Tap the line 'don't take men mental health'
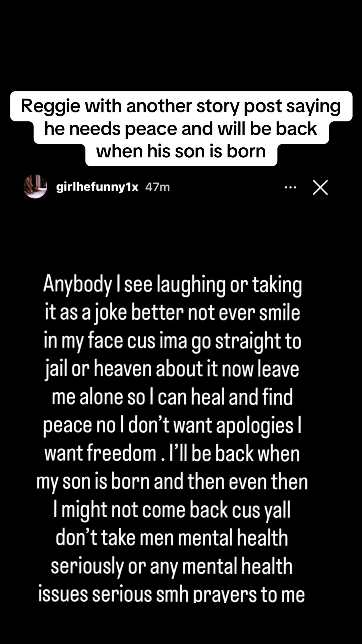 (172, 538)
